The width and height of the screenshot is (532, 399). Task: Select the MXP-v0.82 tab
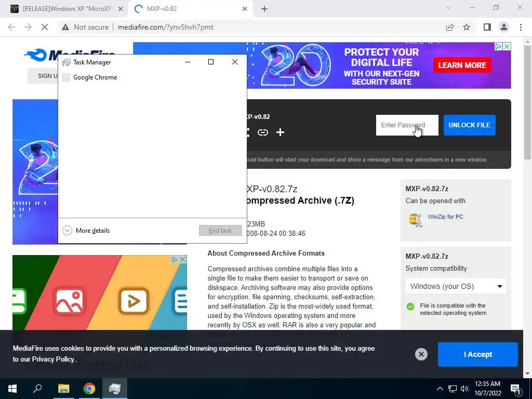coord(191,9)
